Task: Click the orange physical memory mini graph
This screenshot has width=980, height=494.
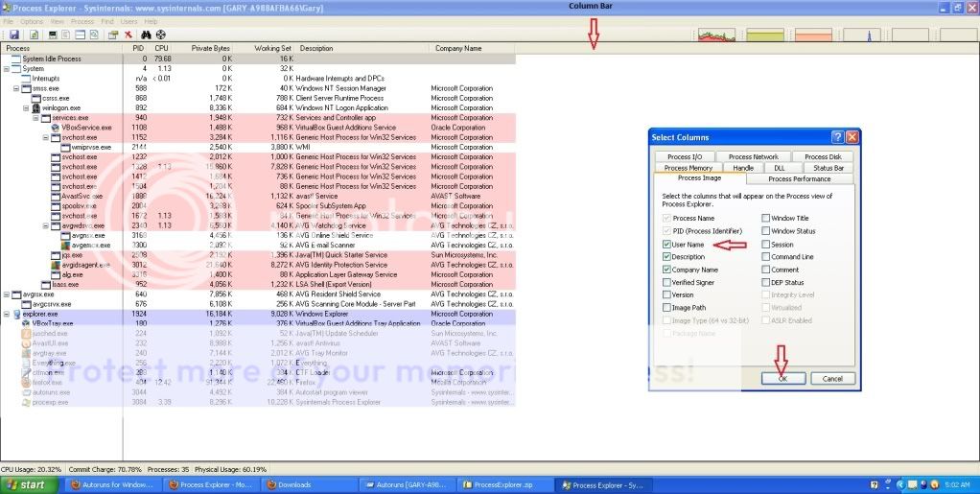Action: [814, 35]
